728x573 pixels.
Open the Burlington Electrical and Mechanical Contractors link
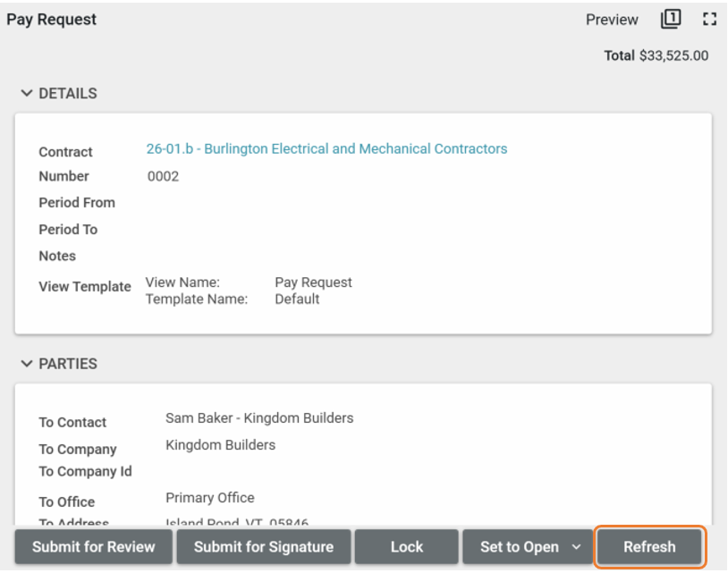pyautogui.click(x=326, y=149)
